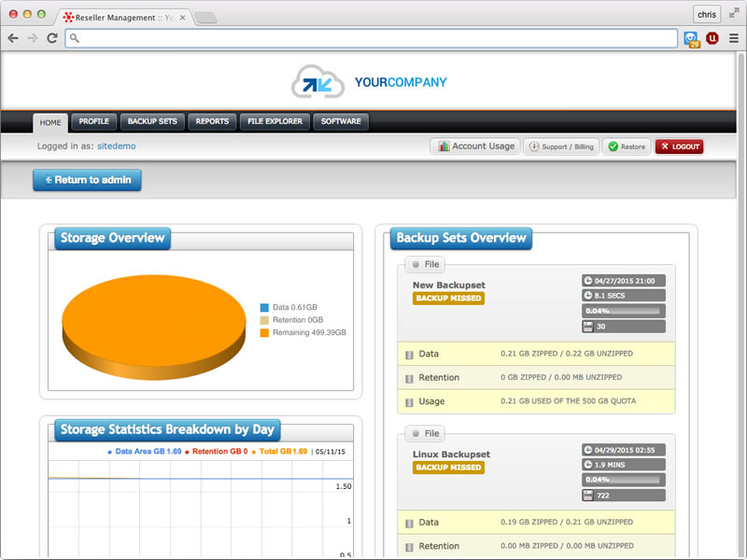Click the blue Data 0.61GB legend swatch

point(264,308)
